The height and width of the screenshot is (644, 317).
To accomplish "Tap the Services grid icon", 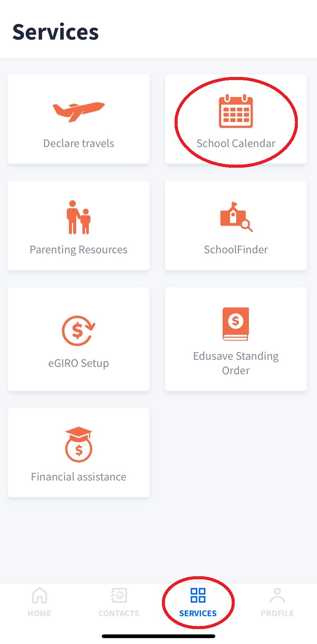I will [x=198, y=596].
